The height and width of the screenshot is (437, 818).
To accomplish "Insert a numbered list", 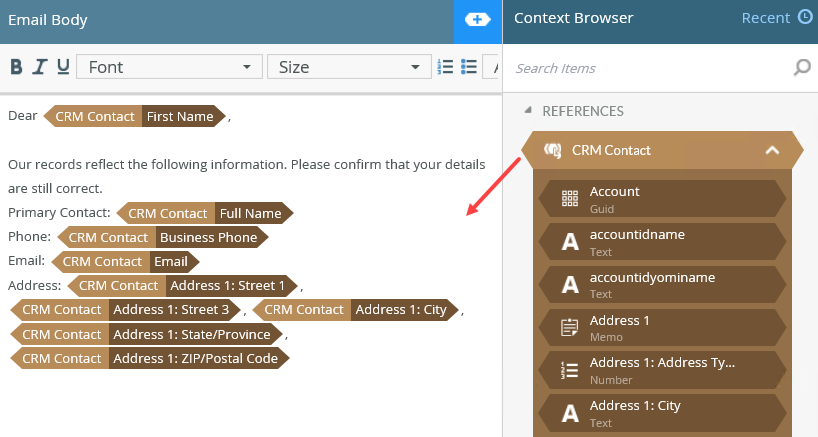I will coord(447,67).
